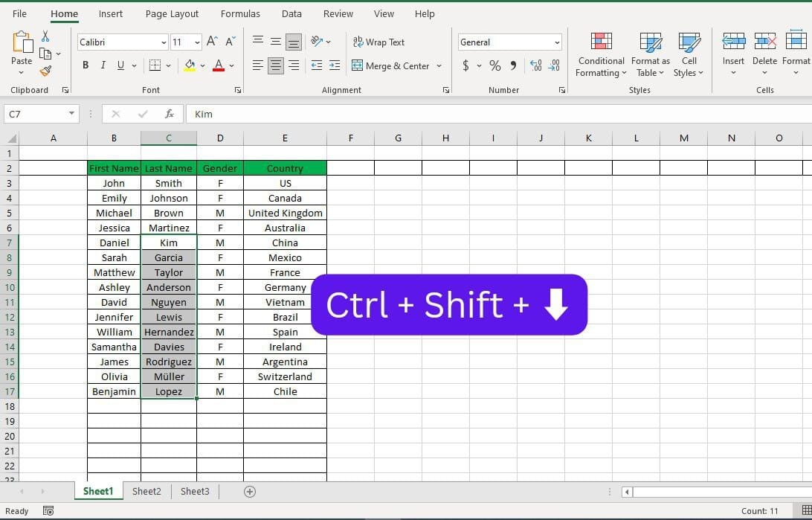This screenshot has width=812, height=520.
Task: Select the column C header
Action: tap(168, 138)
